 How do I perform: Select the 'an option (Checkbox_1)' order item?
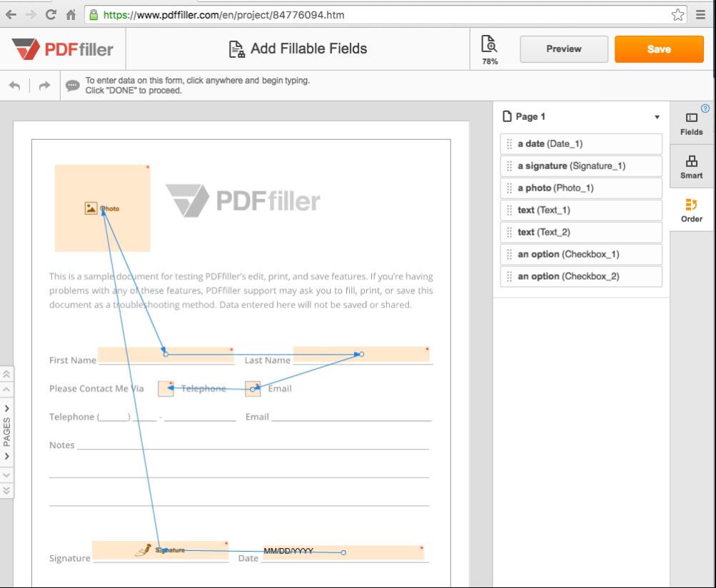pyautogui.click(x=581, y=254)
